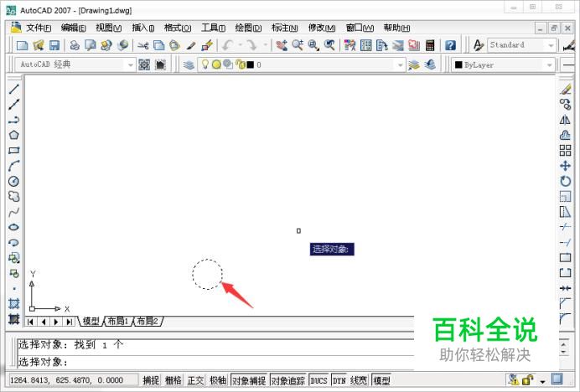Open the QuickCalc calculator icon
Screen dimensions: 580x392
tap(430, 45)
